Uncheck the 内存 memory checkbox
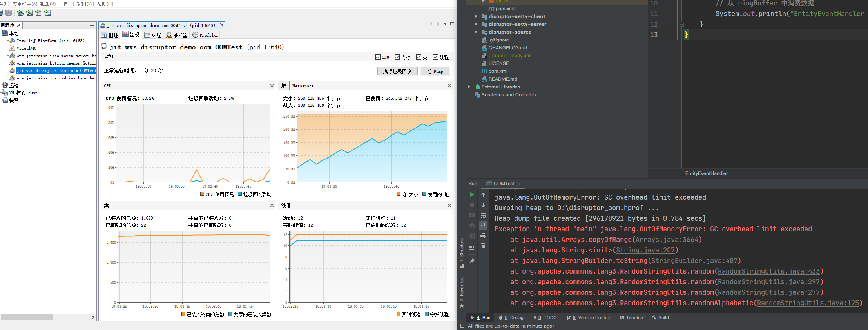This screenshot has height=330, width=868. tap(397, 57)
